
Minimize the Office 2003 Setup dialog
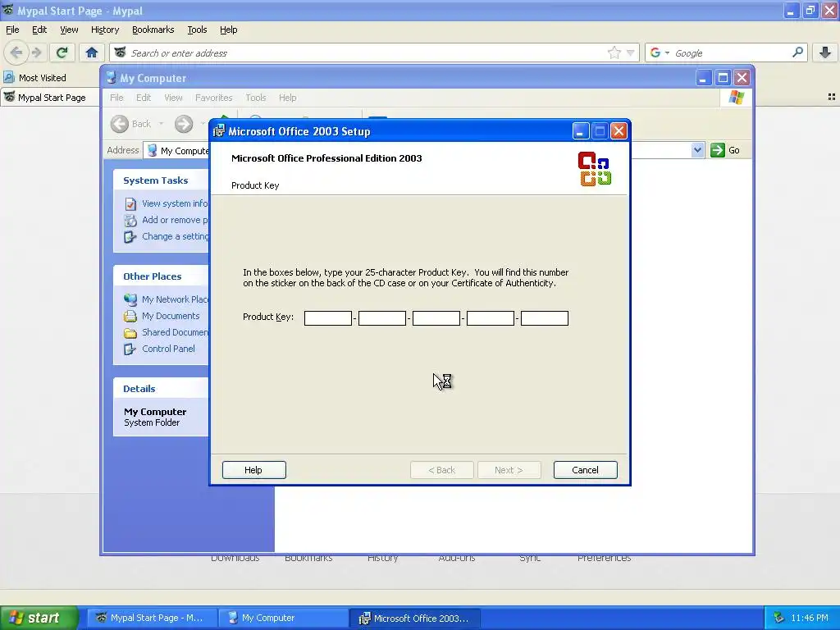click(580, 131)
